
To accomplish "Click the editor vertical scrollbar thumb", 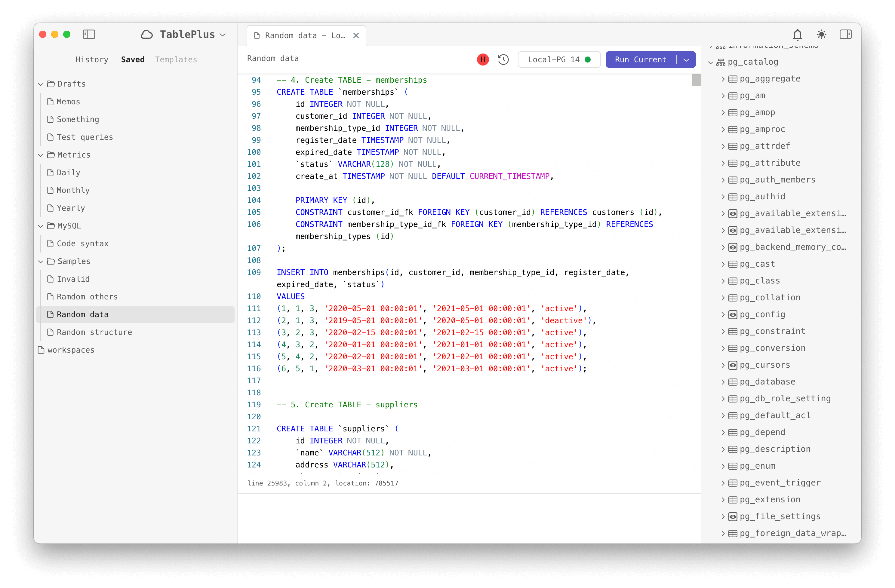I will pyautogui.click(x=696, y=80).
